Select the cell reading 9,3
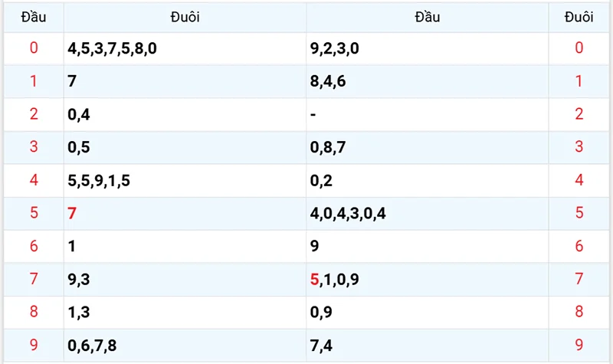613x364 pixels. [79, 280]
